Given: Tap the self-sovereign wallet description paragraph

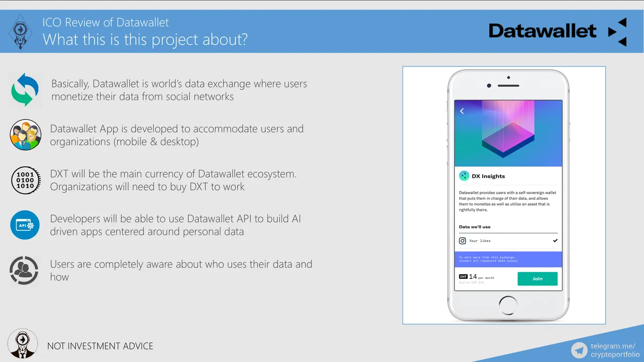Looking at the screenshot, I should [507, 201].
